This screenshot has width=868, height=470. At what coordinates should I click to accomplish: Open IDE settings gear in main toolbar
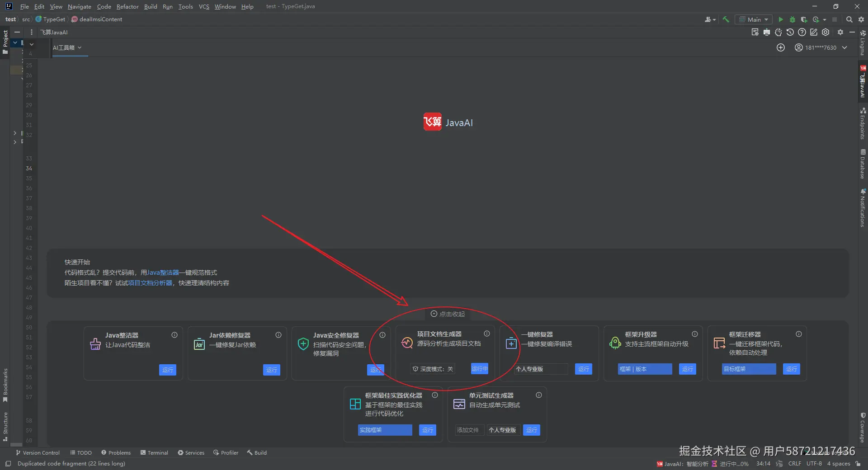pyautogui.click(x=861, y=19)
